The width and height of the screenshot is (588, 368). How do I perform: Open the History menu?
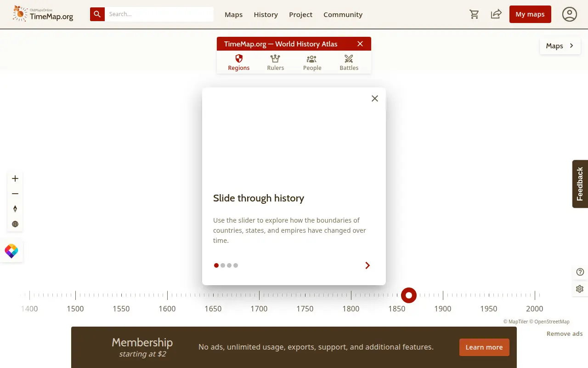tap(266, 14)
